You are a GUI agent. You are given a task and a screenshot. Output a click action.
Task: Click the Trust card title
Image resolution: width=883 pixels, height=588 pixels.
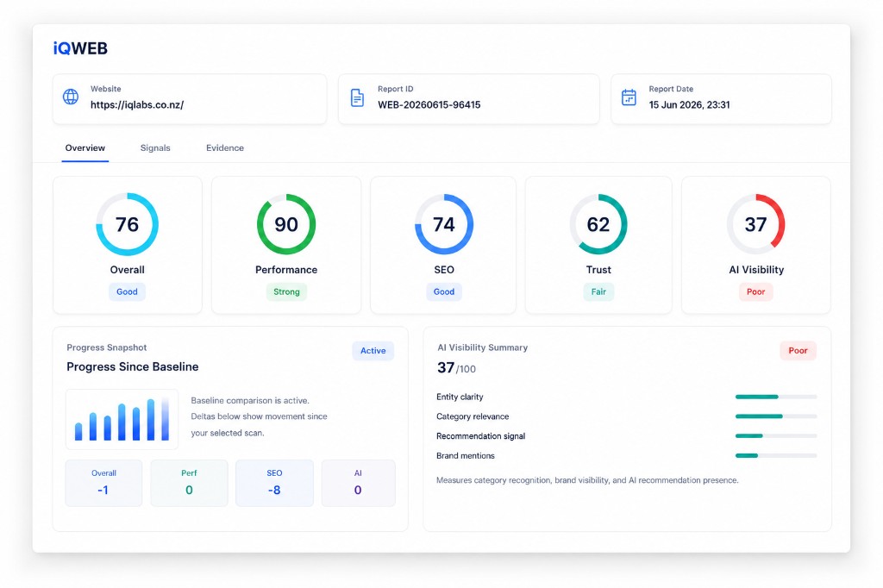(x=598, y=270)
